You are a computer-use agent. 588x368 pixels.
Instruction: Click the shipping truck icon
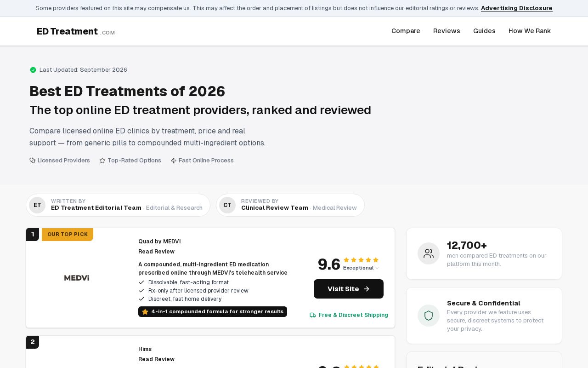click(313, 315)
